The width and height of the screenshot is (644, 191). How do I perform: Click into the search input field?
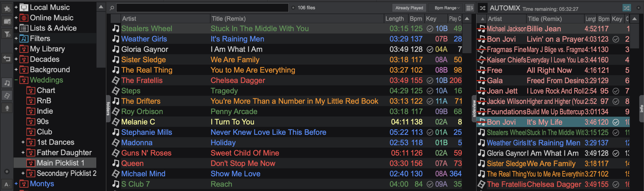pos(202,8)
